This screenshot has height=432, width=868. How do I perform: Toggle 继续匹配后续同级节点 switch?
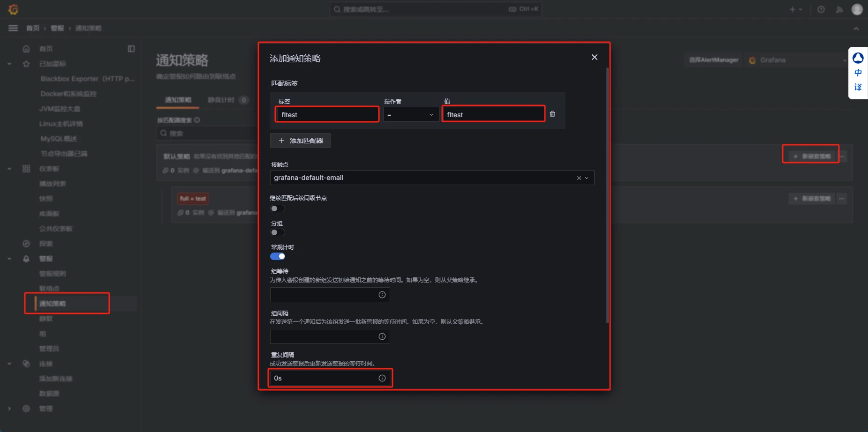point(278,209)
